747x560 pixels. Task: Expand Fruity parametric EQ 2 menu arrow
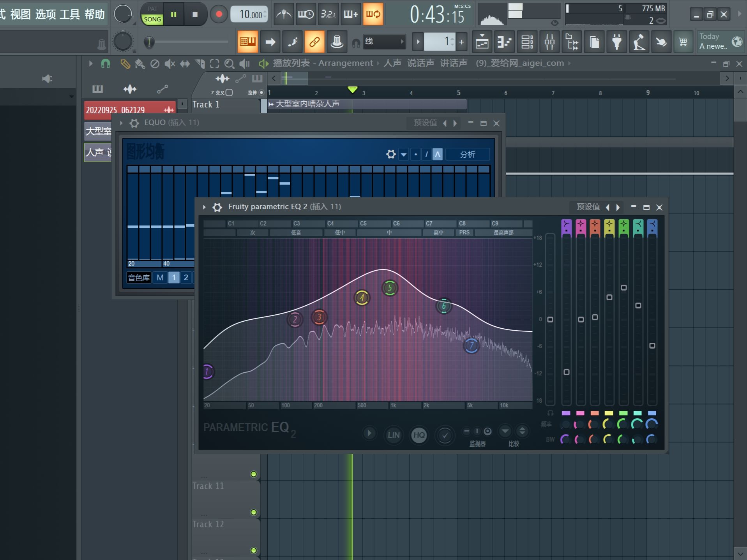pos(204,207)
